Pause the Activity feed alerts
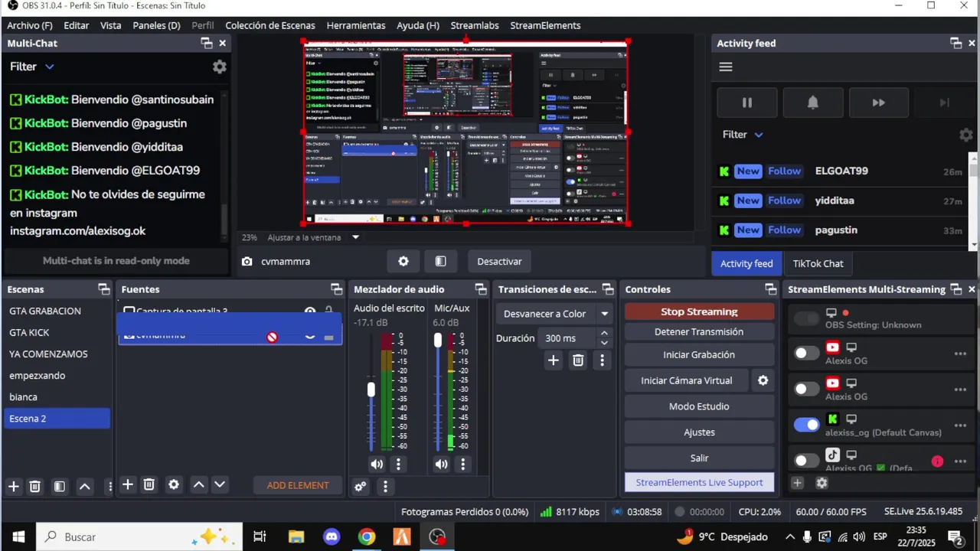This screenshot has width=980, height=551. (747, 103)
